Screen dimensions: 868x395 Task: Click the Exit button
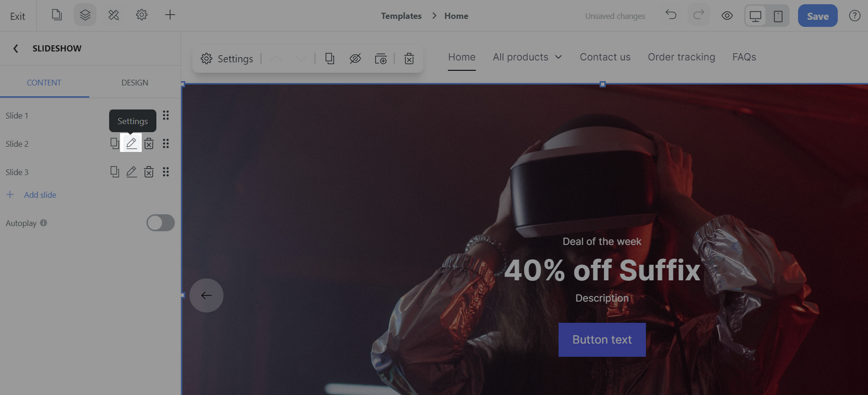coord(17,16)
